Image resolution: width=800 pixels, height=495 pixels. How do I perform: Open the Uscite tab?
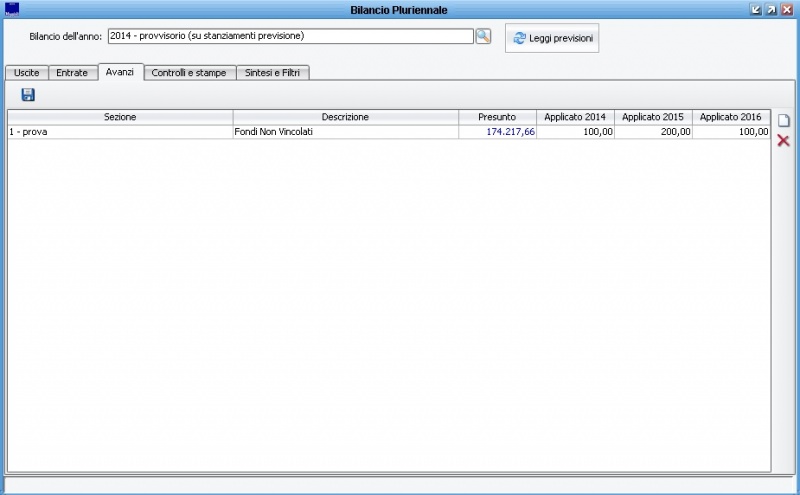[x=27, y=73]
